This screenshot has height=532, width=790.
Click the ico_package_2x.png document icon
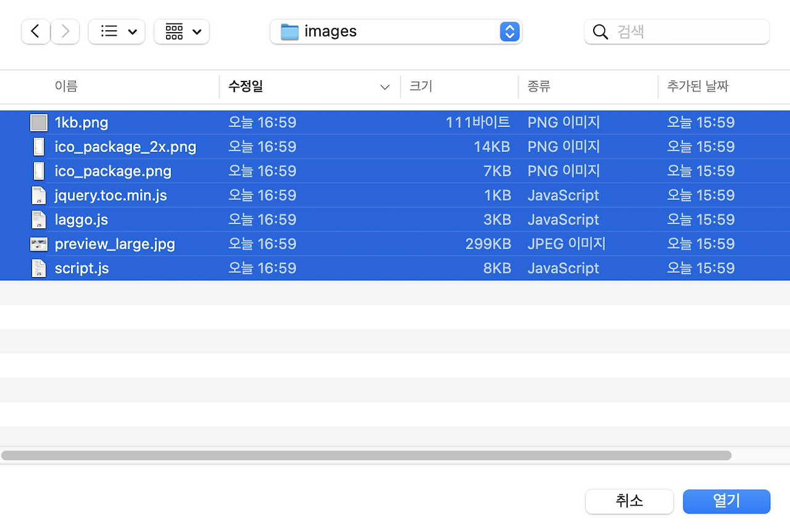[x=38, y=146]
